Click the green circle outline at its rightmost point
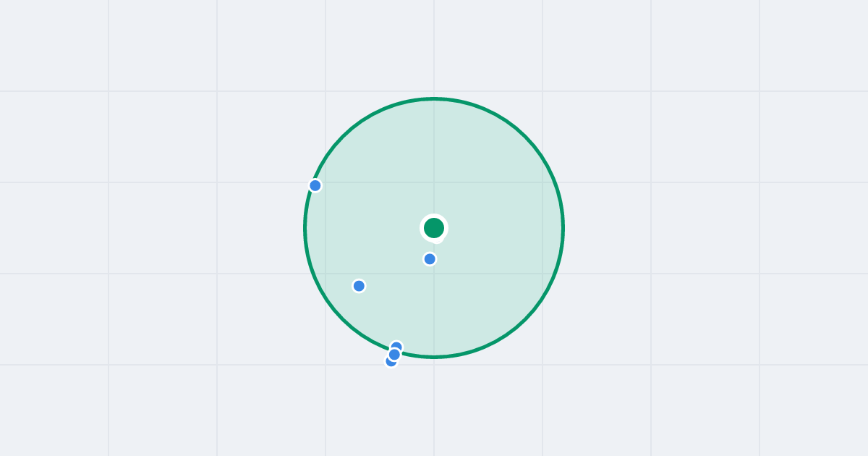868x456 pixels. (x=563, y=228)
